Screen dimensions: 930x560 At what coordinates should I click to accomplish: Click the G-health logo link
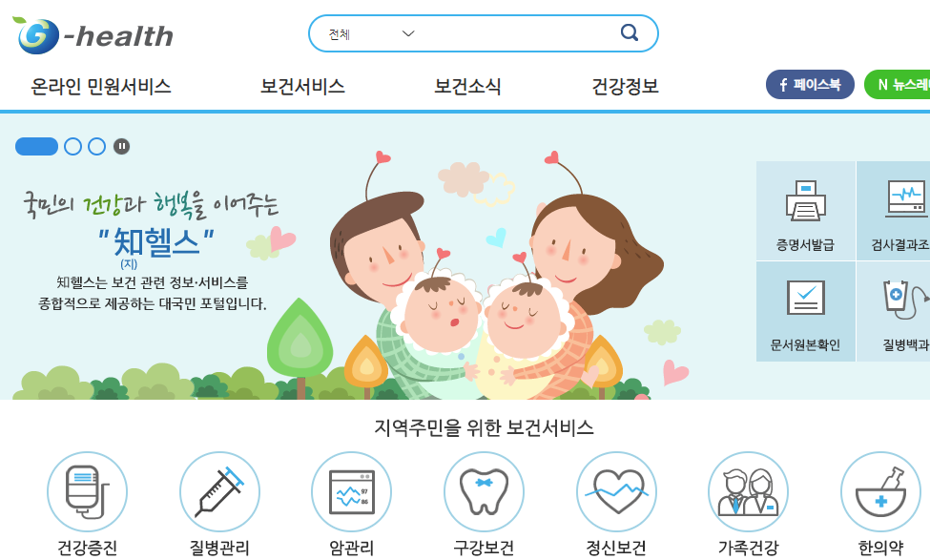click(93, 35)
